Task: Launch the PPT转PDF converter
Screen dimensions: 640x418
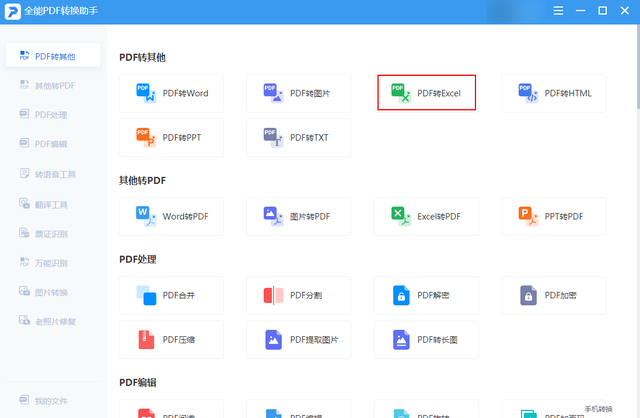Action: (x=553, y=216)
